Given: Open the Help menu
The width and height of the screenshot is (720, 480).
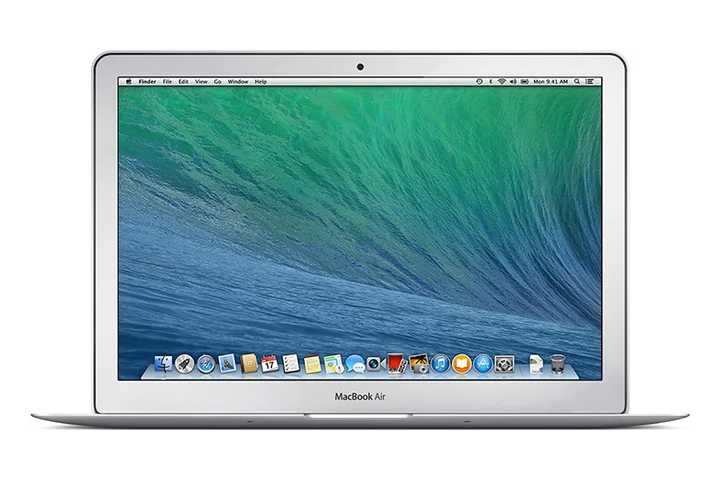Looking at the screenshot, I should (261, 81).
